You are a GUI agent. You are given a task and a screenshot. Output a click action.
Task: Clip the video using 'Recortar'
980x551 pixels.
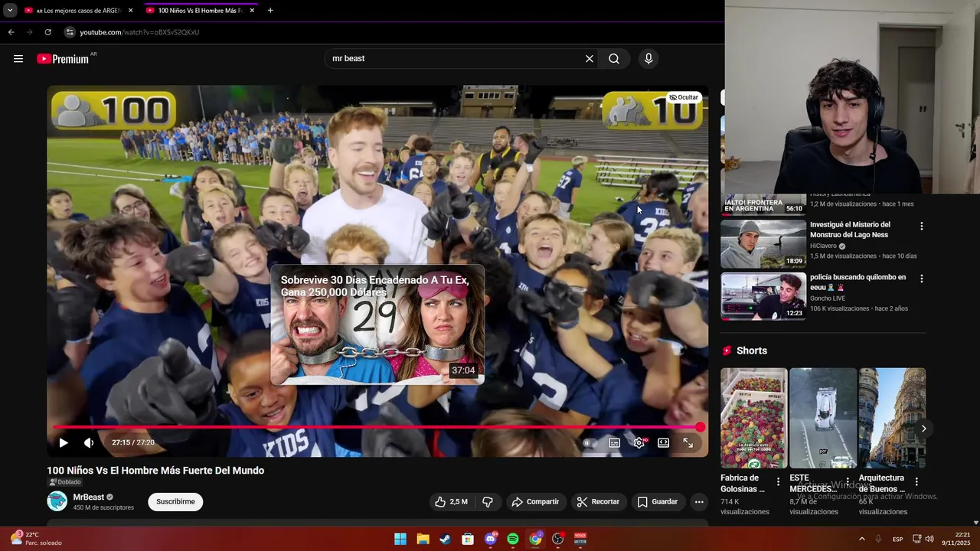(598, 501)
